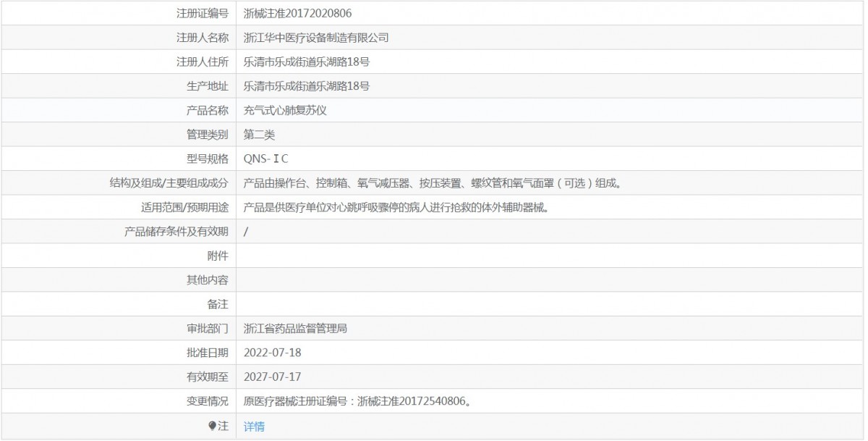Click the bullet icon beside 注
This screenshot has width=868, height=441.
tap(212, 426)
